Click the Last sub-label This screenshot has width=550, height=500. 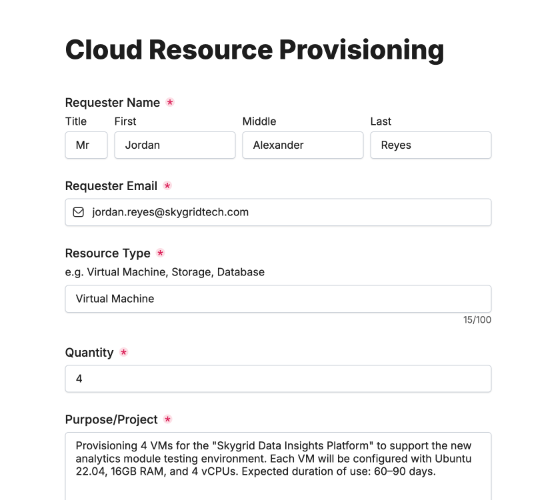[381, 121]
